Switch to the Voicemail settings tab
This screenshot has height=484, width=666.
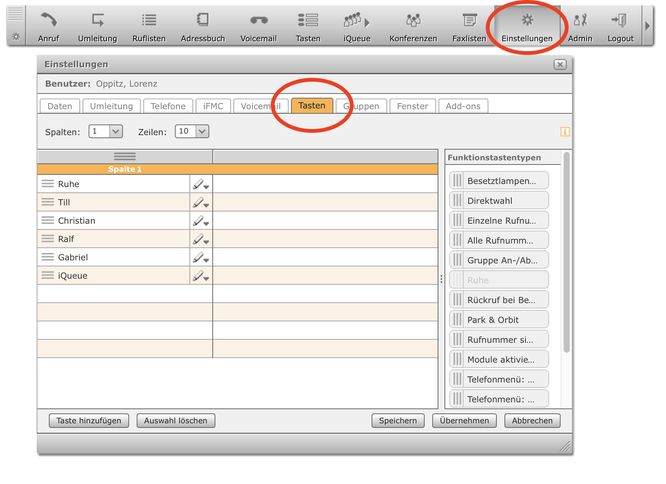click(260, 106)
